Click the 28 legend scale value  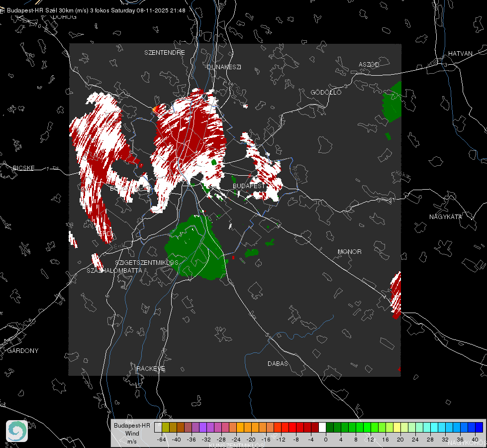(x=430, y=440)
